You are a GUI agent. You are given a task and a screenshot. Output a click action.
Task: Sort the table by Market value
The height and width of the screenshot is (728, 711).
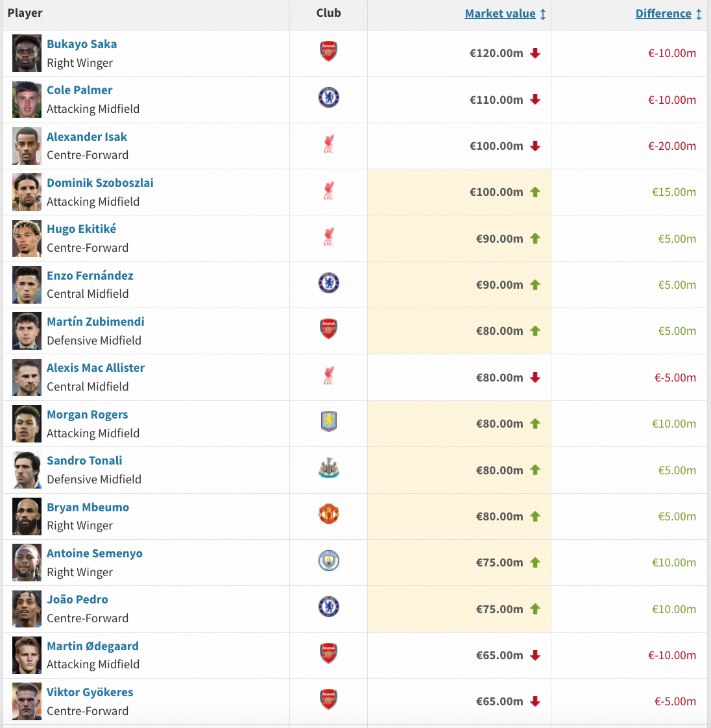[500, 14]
